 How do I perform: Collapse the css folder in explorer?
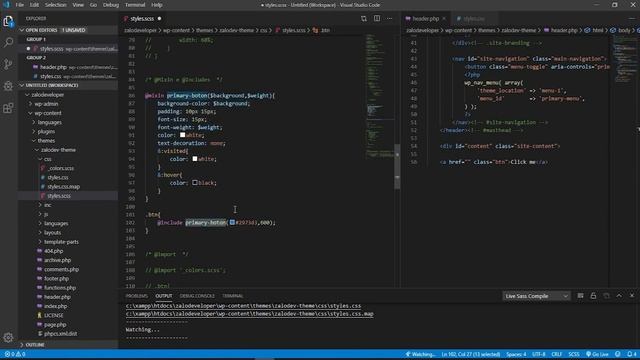(47, 159)
